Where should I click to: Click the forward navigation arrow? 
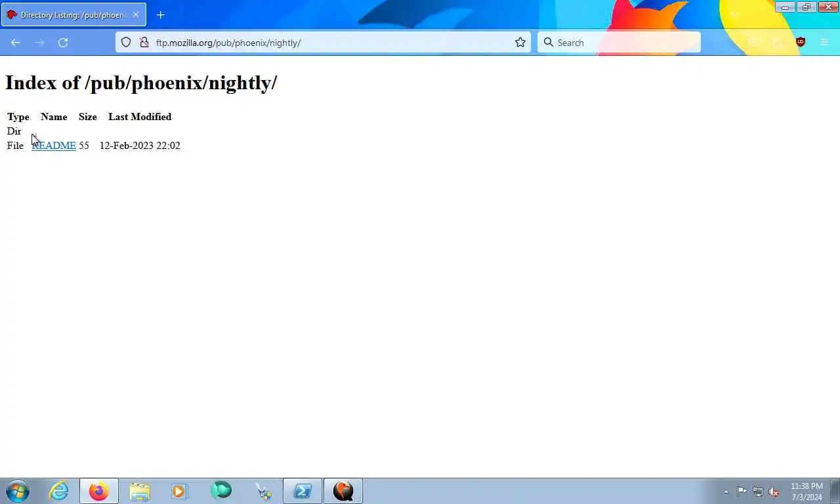[x=39, y=43]
